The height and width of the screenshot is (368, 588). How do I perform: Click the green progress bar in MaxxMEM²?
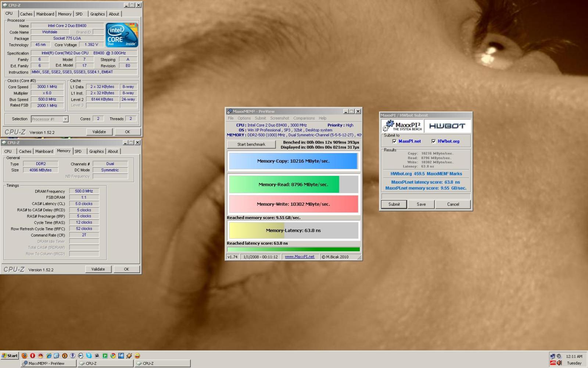click(x=293, y=249)
